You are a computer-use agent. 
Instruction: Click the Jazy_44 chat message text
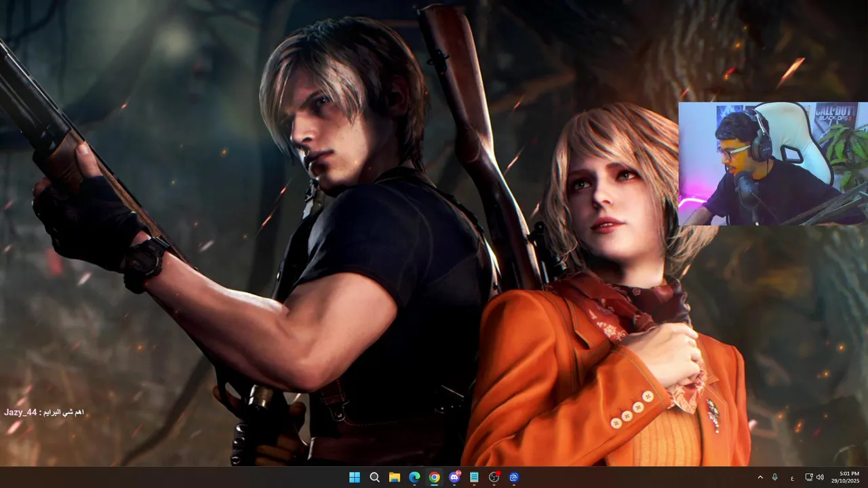44,412
